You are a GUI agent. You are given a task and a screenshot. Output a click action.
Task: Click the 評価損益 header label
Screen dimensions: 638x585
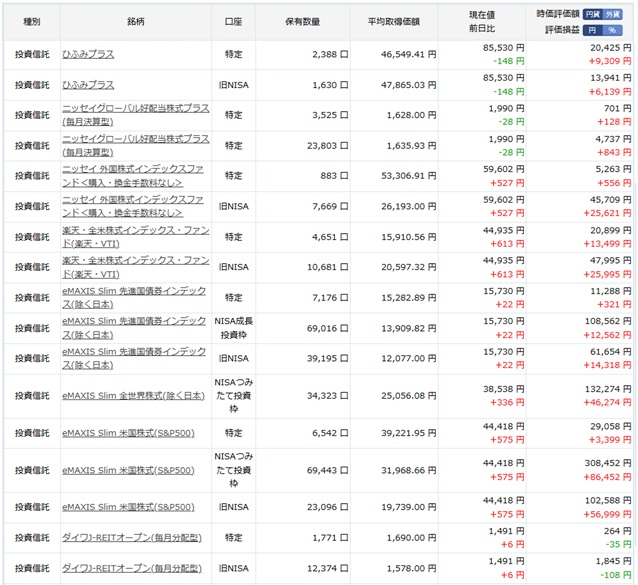[x=562, y=30]
